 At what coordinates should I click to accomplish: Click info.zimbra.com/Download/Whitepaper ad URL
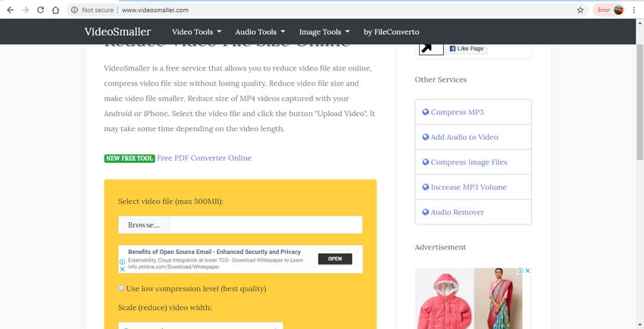pos(174,267)
